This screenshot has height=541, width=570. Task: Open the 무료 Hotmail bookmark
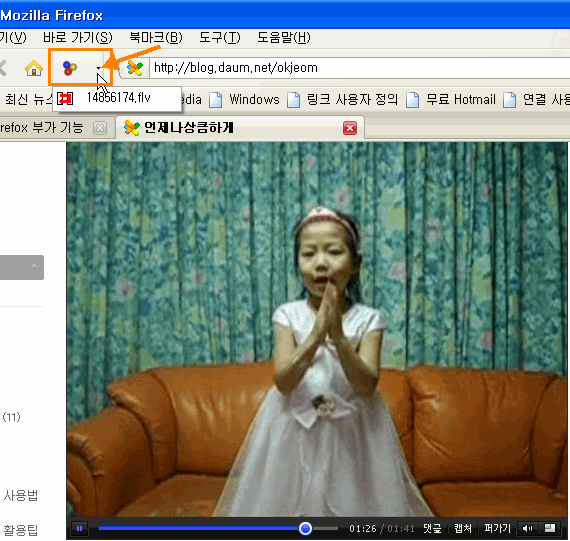tap(451, 99)
